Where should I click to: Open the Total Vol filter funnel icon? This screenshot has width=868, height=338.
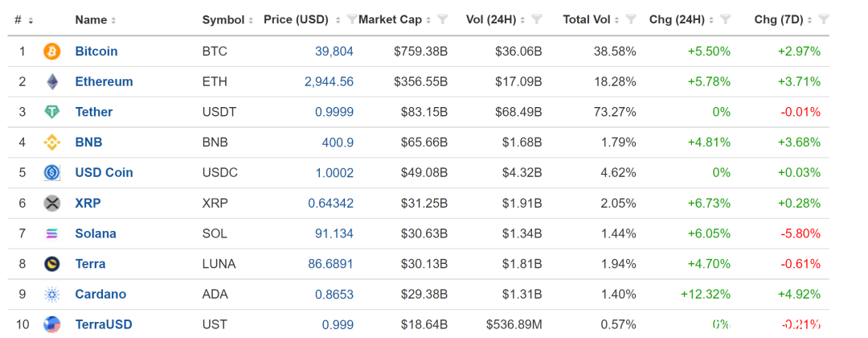pos(631,20)
